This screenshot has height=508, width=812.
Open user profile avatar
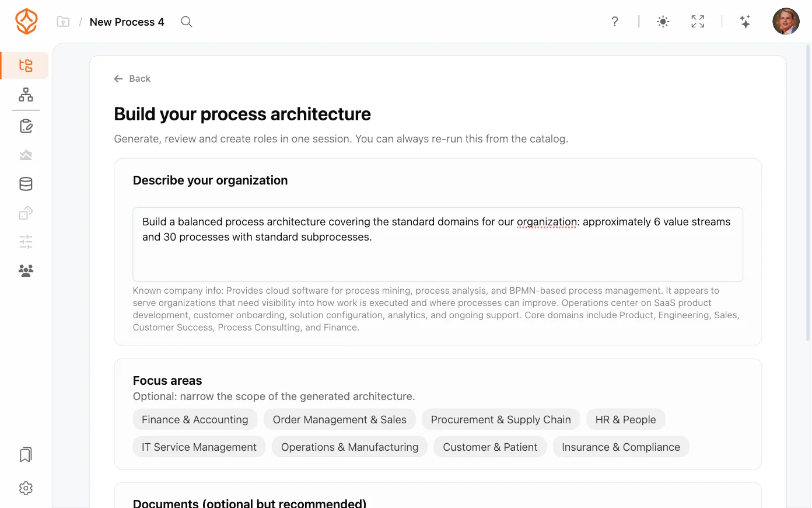point(786,22)
